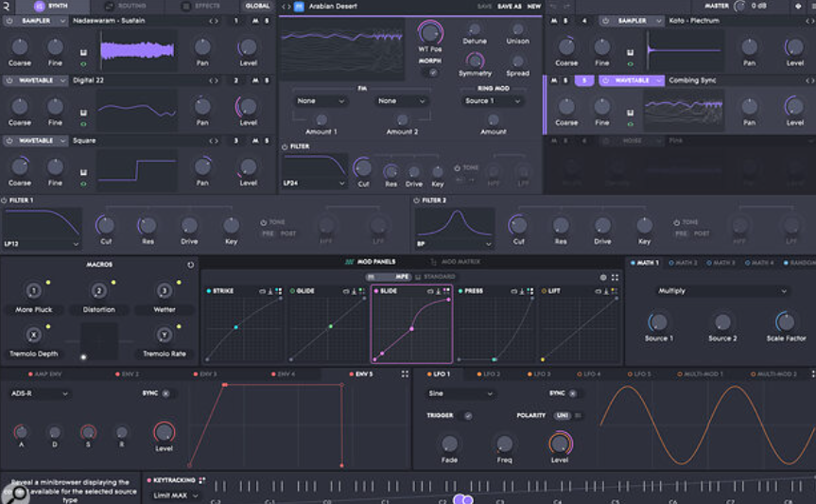The width and height of the screenshot is (816, 504).
Task: Click the XY pad in Macros
Action: (99, 341)
